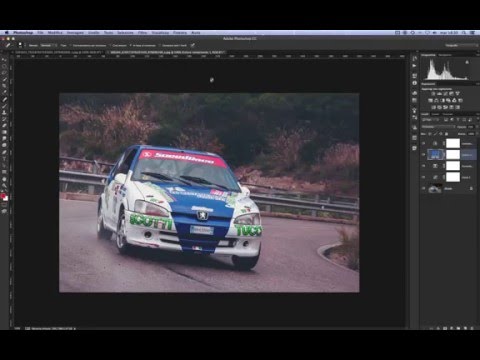Toggle visibility of the topmost adjustment layer
Screen dimensions: 480x360
(424, 143)
